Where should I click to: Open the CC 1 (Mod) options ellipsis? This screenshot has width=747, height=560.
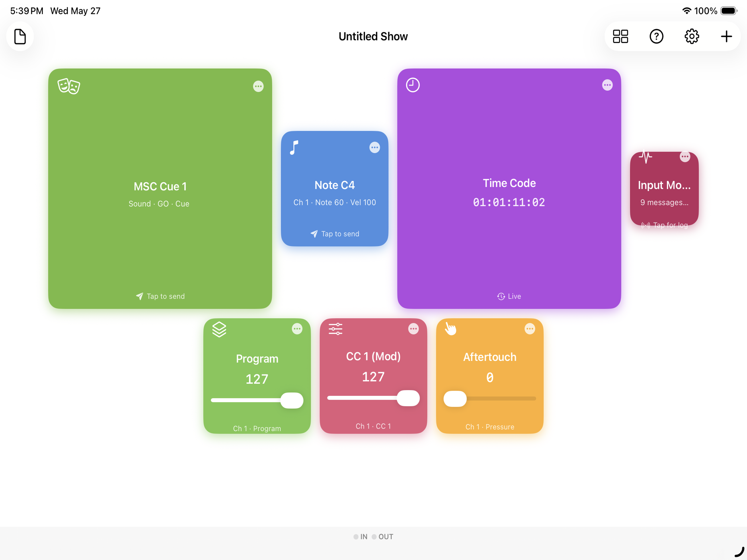[x=413, y=329]
